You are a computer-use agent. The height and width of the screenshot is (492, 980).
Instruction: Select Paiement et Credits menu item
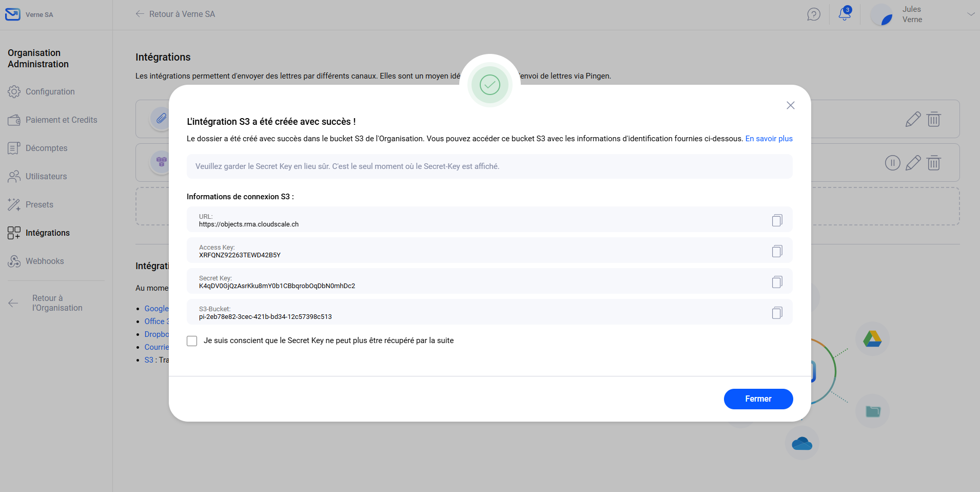pyautogui.click(x=61, y=120)
